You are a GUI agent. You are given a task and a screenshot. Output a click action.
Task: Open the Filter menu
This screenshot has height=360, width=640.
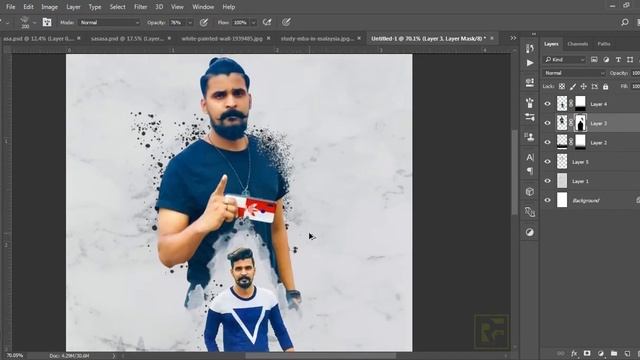coord(140,7)
